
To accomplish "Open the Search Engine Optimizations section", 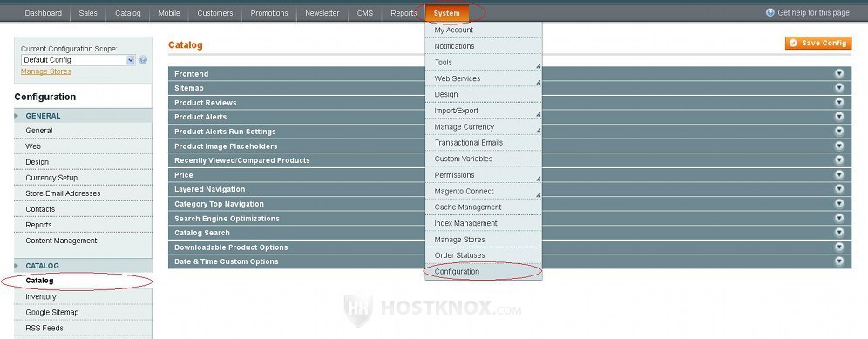I will pyautogui.click(x=510, y=218).
